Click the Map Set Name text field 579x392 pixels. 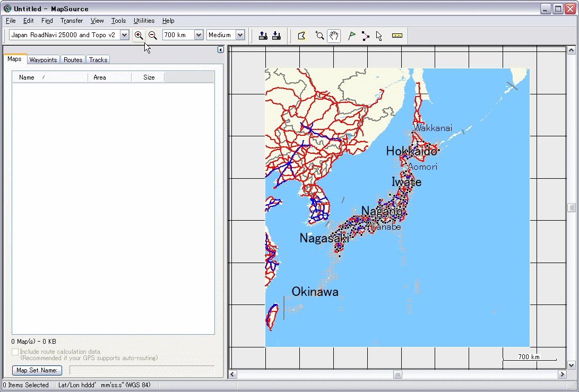142,370
